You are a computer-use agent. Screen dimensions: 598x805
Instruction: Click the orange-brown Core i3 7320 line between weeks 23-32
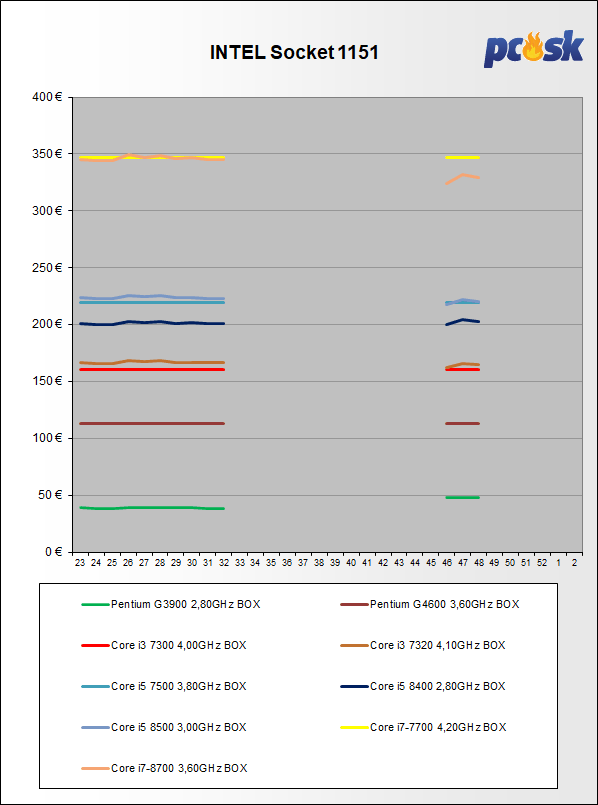tap(152, 362)
